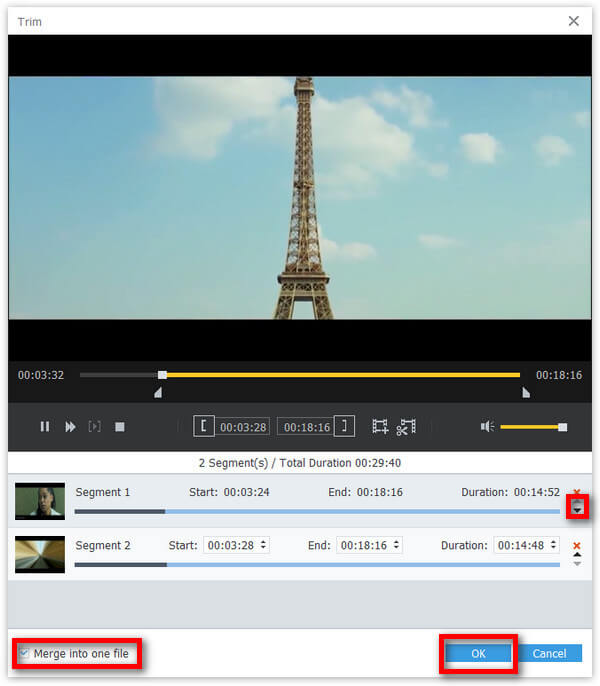Set the trim end bracket marker

click(344, 427)
